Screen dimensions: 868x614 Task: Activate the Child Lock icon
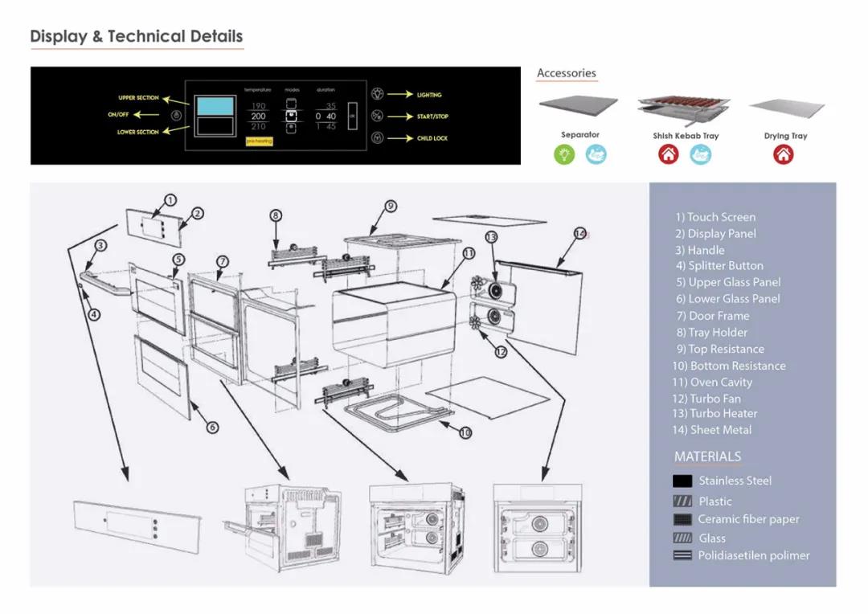(x=376, y=138)
